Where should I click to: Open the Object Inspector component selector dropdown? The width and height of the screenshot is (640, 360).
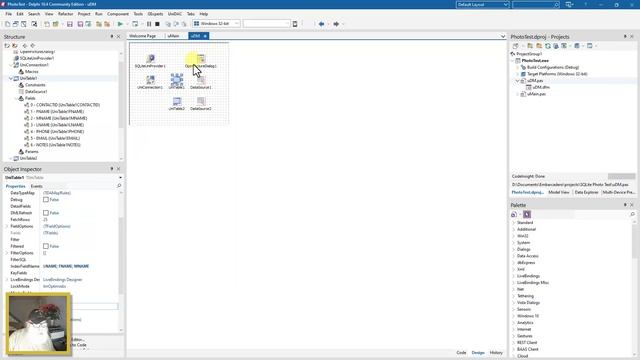tap(120, 178)
